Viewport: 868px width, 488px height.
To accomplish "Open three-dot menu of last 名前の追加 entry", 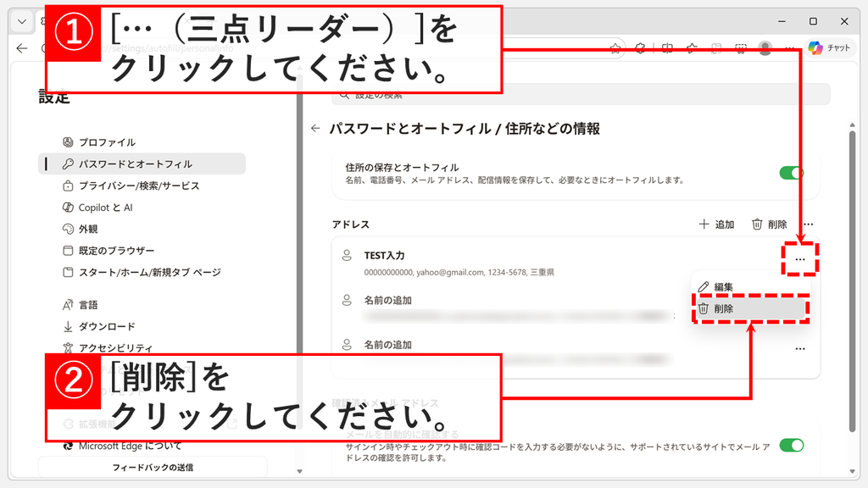I will pos(800,348).
